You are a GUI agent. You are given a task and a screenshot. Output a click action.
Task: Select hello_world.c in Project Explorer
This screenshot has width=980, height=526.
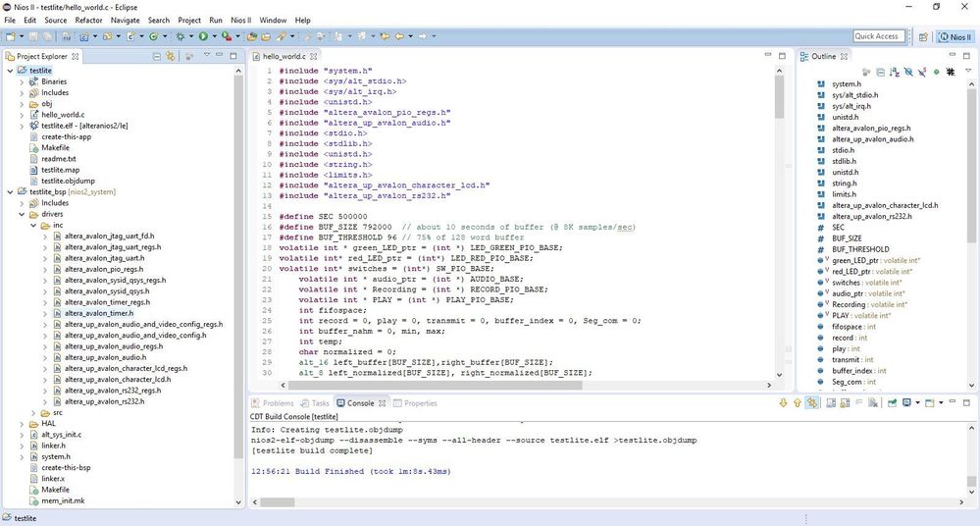(63, 115)
